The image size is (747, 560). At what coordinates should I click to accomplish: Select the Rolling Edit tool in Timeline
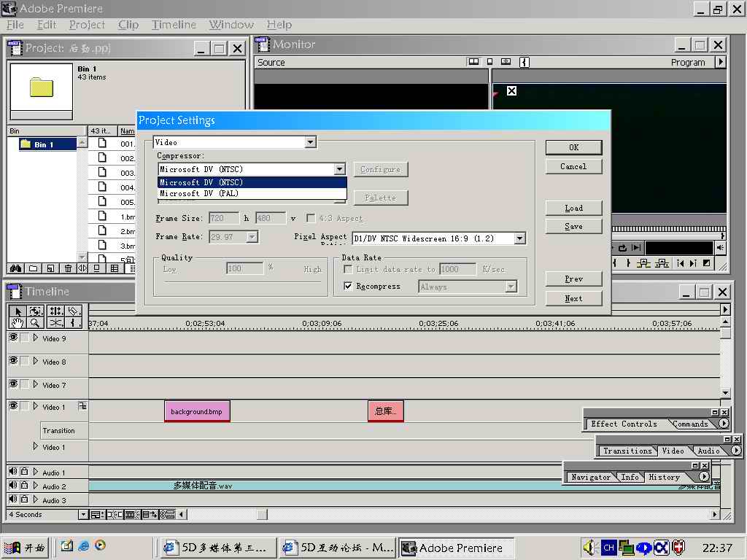(55, 311)
